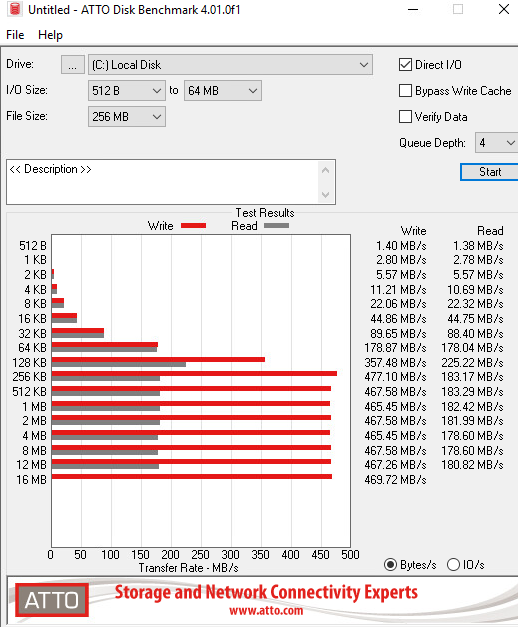Click the 512 B row label
The height and width of the screenshot is (627, 518).
click(x=33, y=246)
